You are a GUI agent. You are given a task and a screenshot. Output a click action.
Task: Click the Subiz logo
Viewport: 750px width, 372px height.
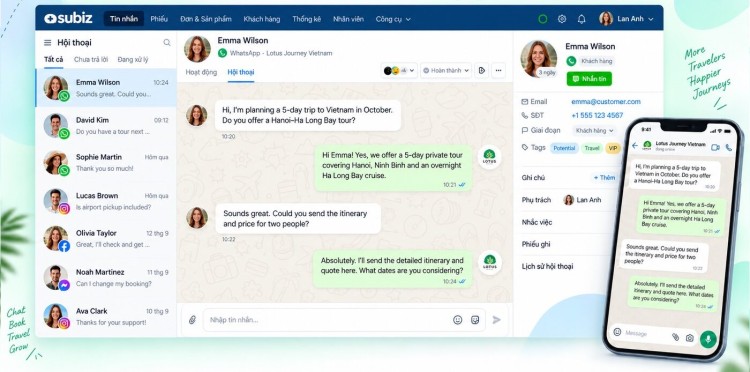point(69,19)
